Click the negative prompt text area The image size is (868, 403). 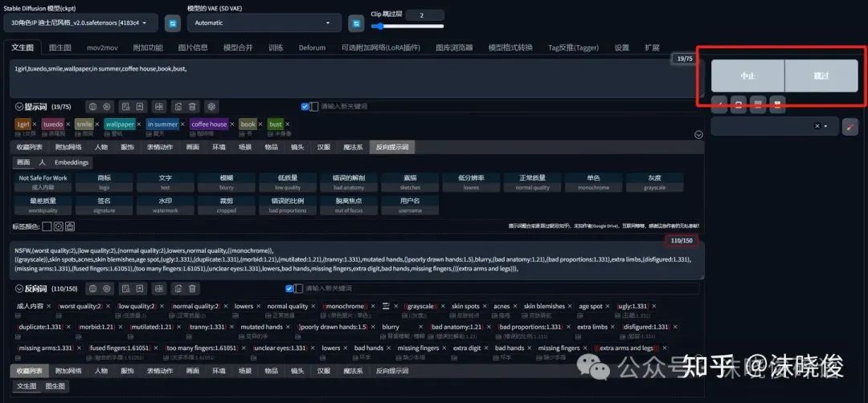357,260
